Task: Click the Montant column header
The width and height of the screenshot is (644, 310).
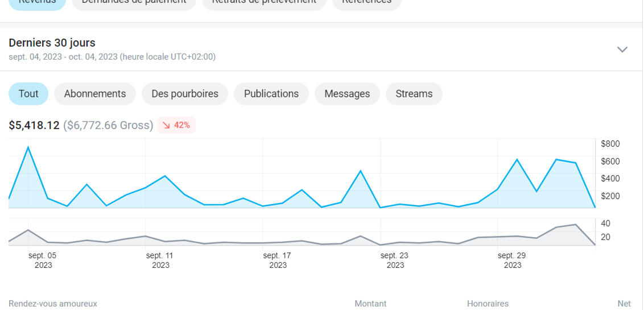Action: coord(370,304)
